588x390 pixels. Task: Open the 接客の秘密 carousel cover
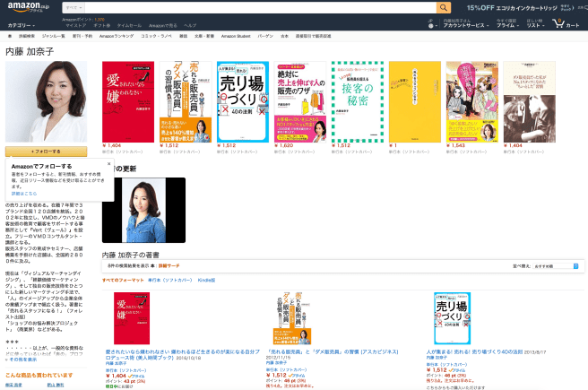(x=358, y=101)
